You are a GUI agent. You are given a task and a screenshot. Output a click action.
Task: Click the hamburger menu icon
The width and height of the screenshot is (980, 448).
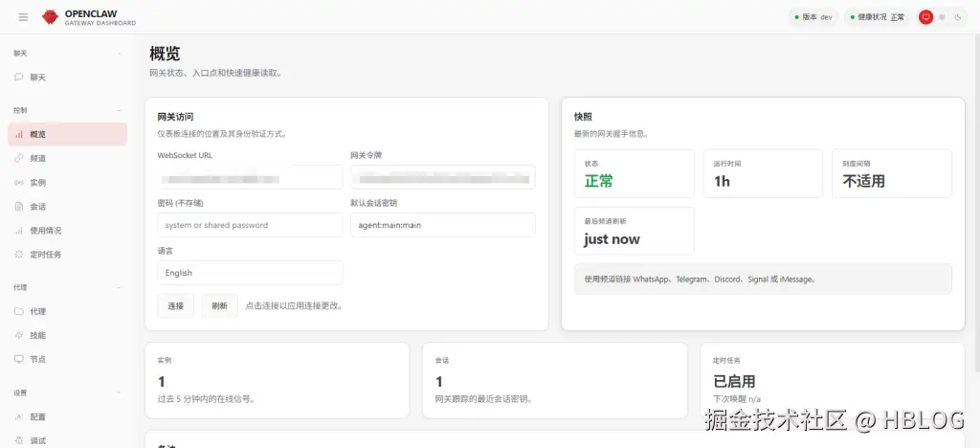pos(23,17)
